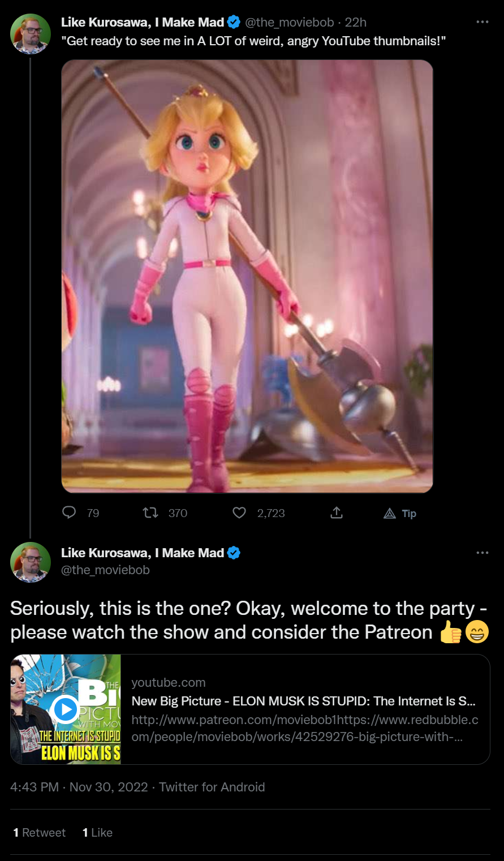The image size is (504, 861).
Task: Click the verified badge beside the top name
Action: tap(234, 22)
